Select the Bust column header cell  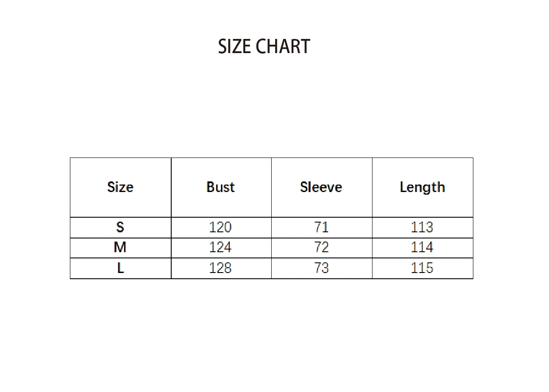221,187
